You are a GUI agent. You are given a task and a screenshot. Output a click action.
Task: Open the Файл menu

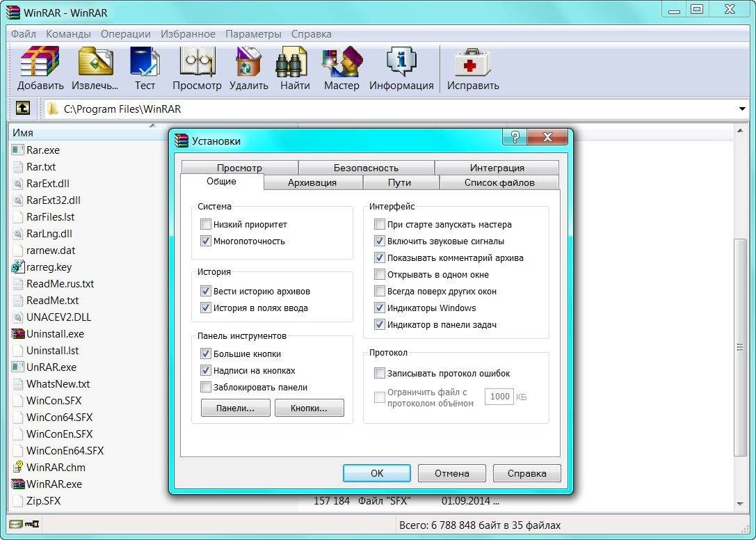(x=24, y=34)
